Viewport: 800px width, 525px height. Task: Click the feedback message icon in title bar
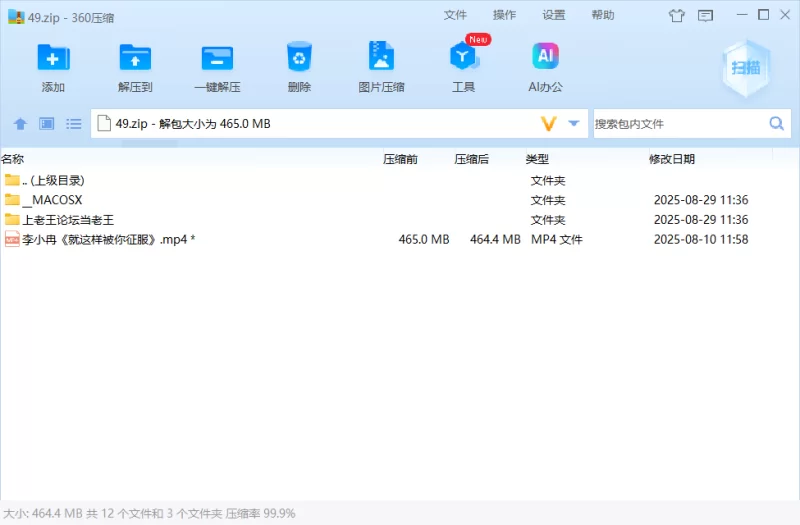pos(706,16)
